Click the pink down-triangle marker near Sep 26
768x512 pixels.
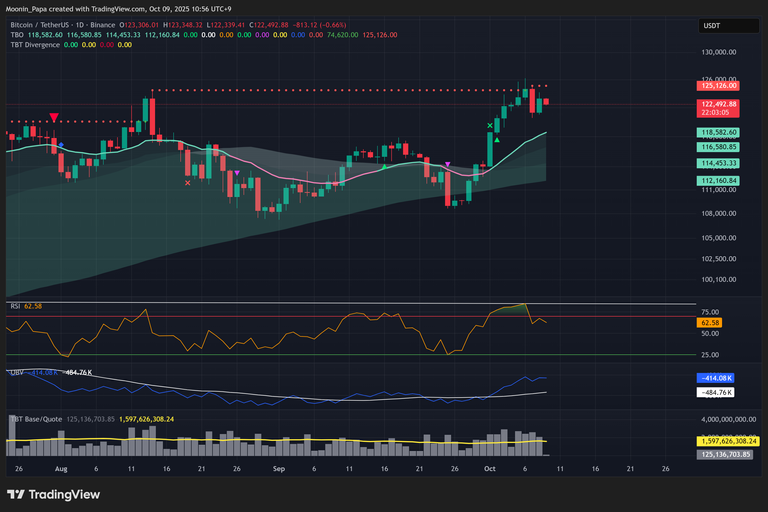[447, 164]
